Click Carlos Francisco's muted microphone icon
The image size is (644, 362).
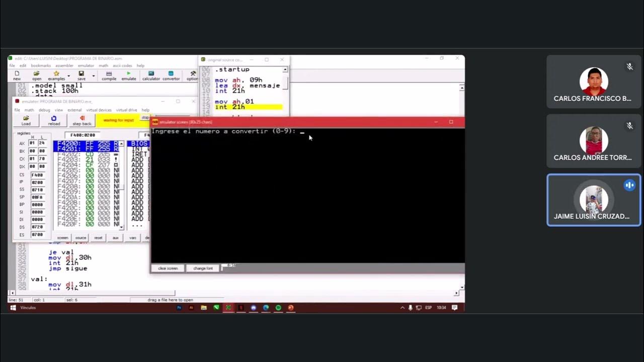pyautogui.click(x=629, y=67)
